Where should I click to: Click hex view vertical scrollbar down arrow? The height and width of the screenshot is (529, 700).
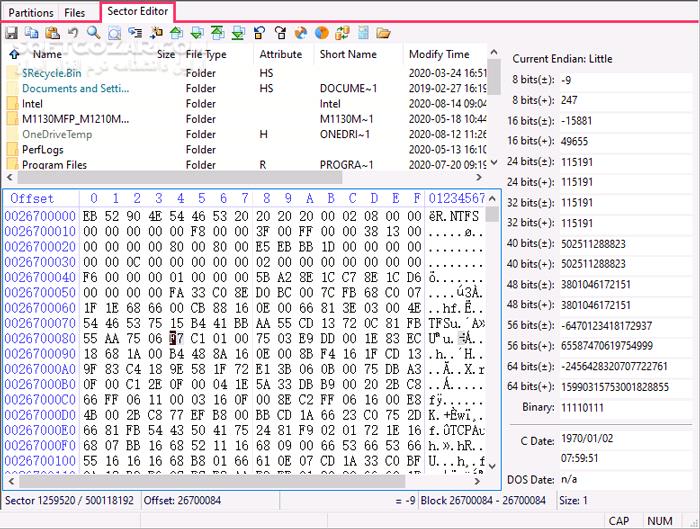point(492,466)
